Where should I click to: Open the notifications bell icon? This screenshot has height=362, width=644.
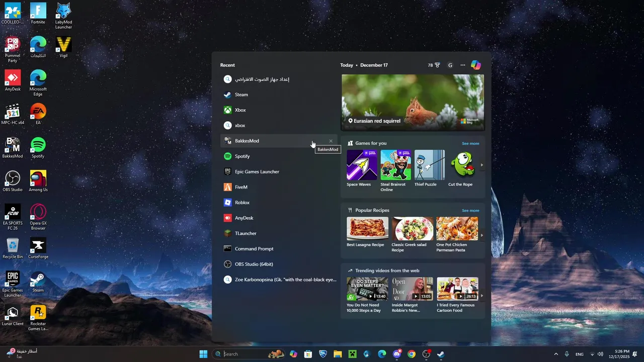click(635, 354)
